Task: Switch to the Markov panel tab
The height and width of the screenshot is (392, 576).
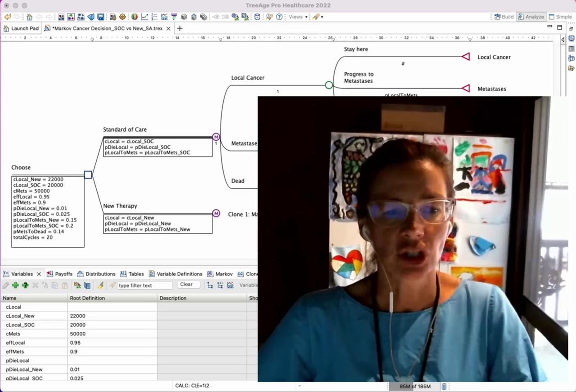Action: (220, 274)
